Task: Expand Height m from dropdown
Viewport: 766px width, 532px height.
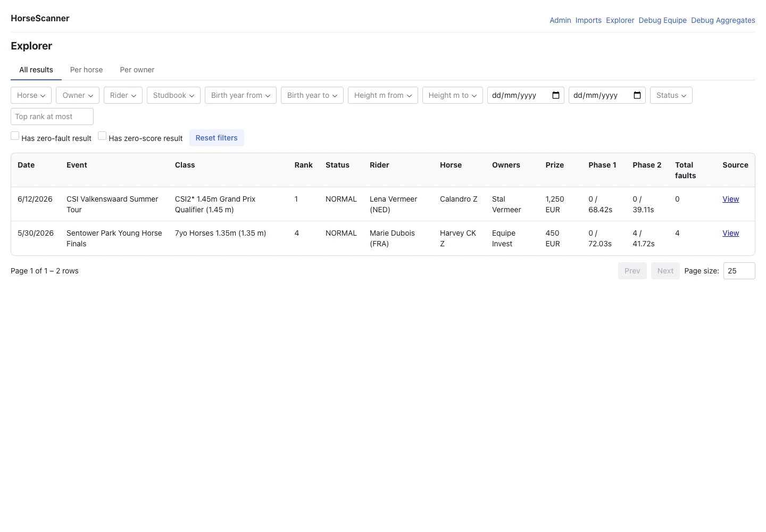Action: coord(383,95)
